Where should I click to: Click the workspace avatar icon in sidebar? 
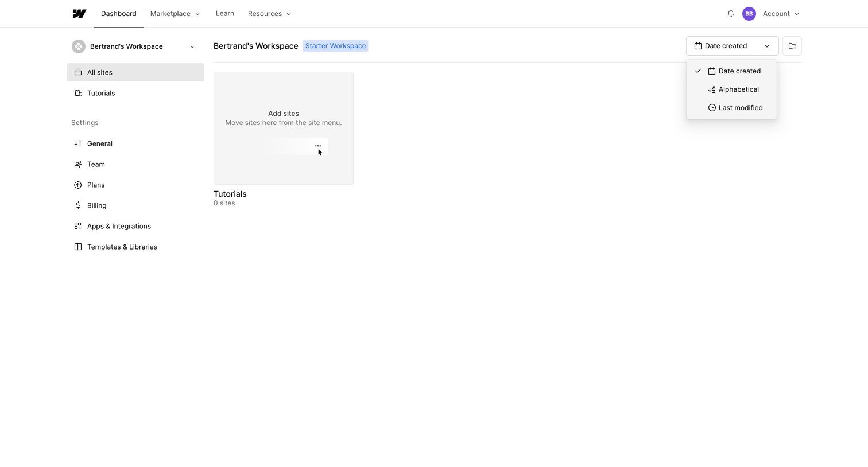[x=79, y=46]
